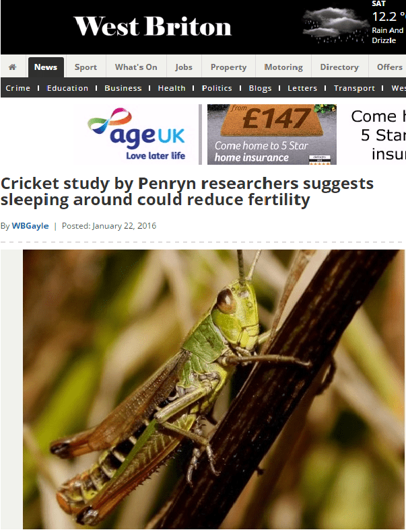Visit the Blogs section link
The image size is (406, 532).
261,88
